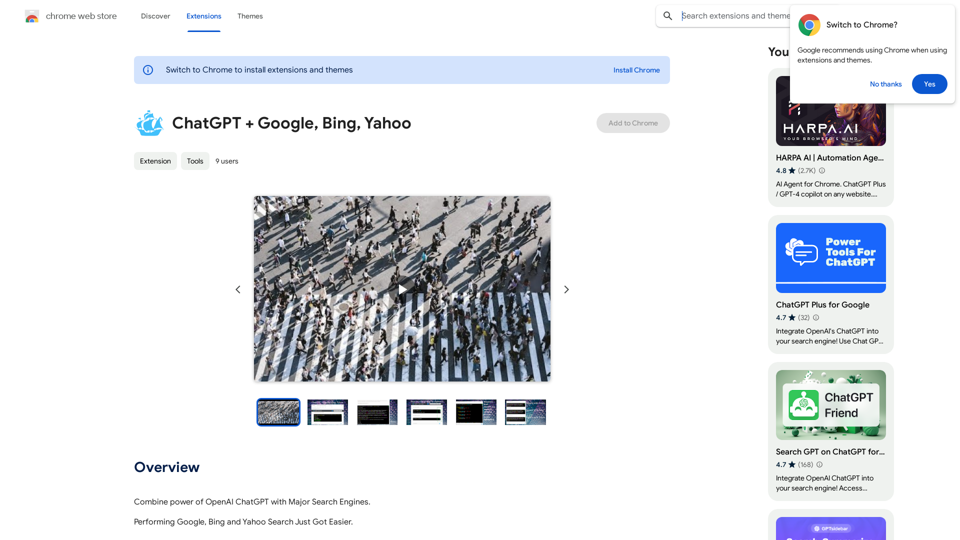Go to the previous screenshot arrow
This screenshot has height=540, width=960.
point(238,290)
